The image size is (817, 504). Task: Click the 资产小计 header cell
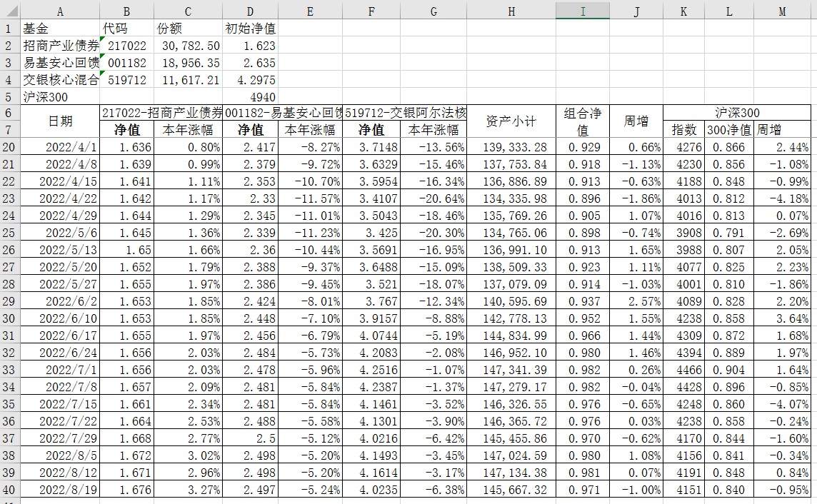point(511,121)
